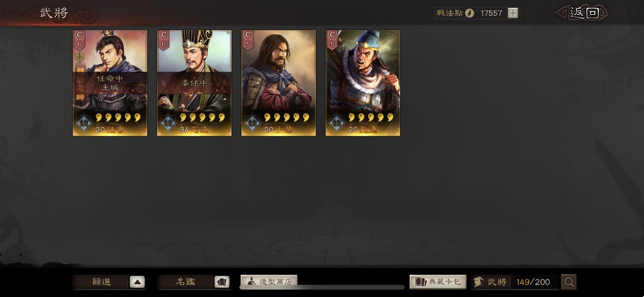Screen dimensions: 644x297
Task: Open the 典藏卡包 card pack
Action: pyautogui.click(x=438, y=282)
